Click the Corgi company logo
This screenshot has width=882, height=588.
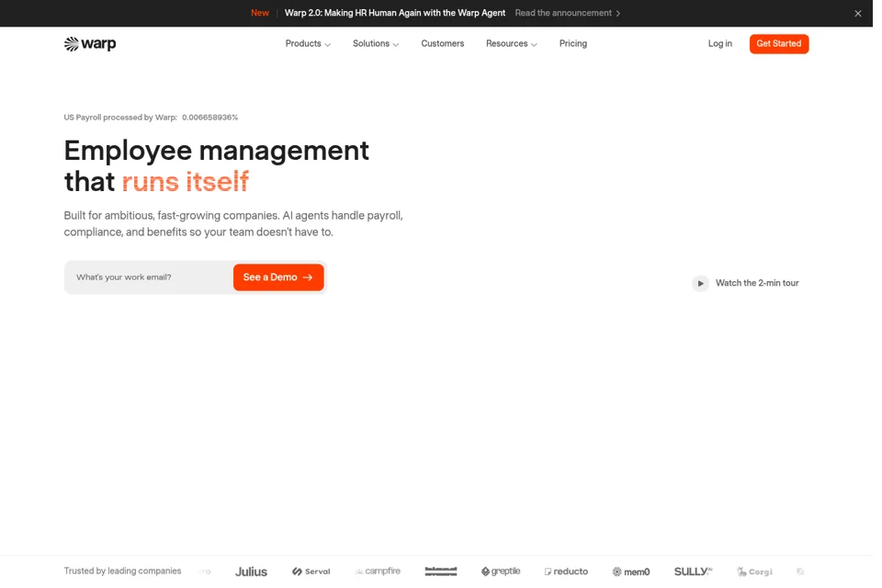coord(755,571)
